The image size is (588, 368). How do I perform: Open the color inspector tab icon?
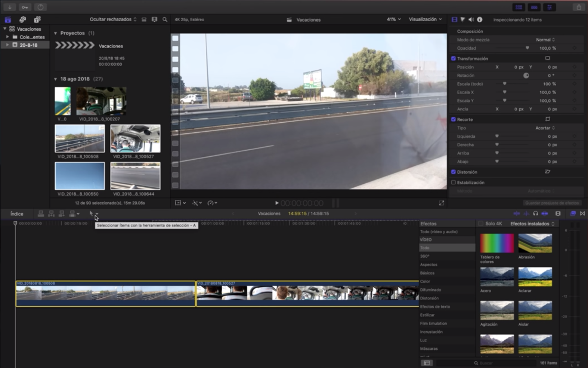click(462, 19)
